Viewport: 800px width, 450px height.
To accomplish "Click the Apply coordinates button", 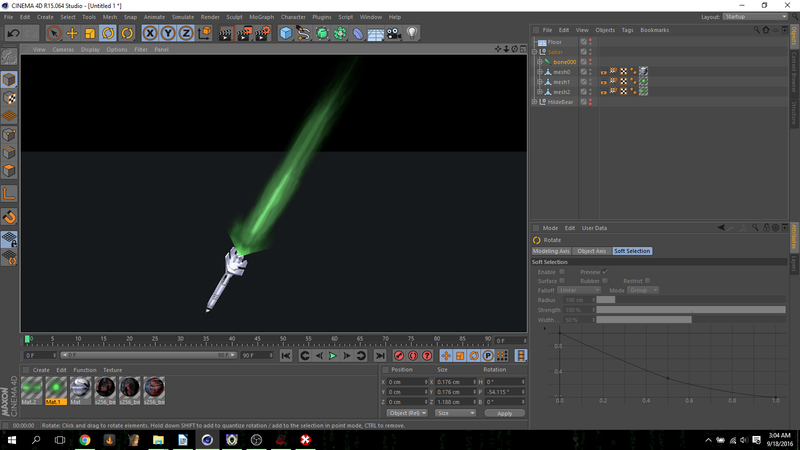I will tap(504, 413).
